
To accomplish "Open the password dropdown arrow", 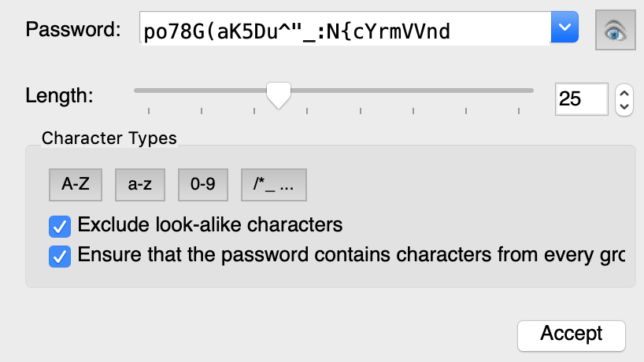I will pos(564,28).
